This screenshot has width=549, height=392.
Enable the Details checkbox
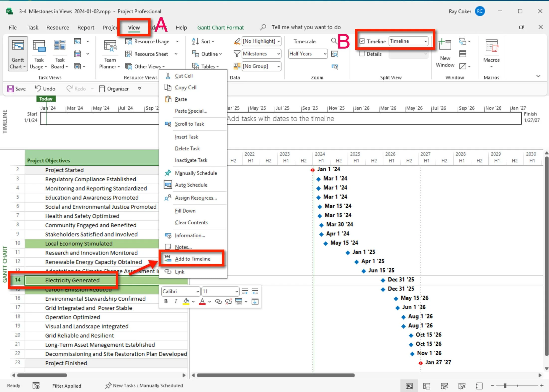[362, 54]
